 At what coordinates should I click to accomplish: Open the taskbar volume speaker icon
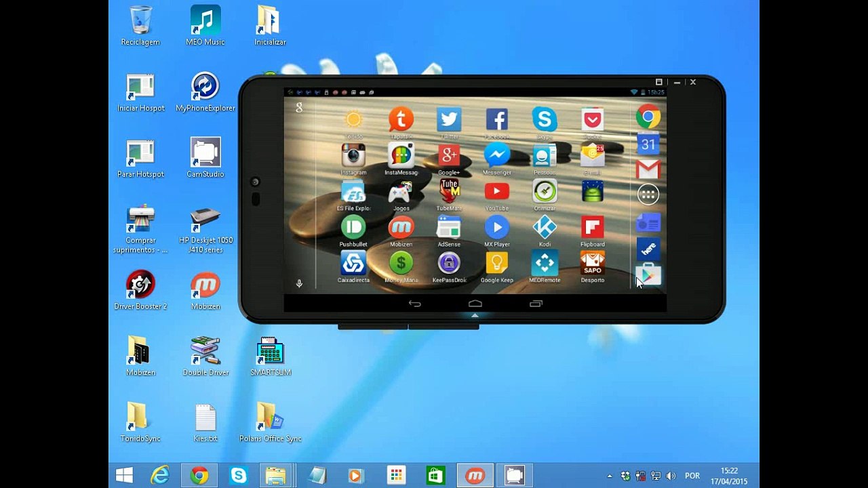point(671,476)
